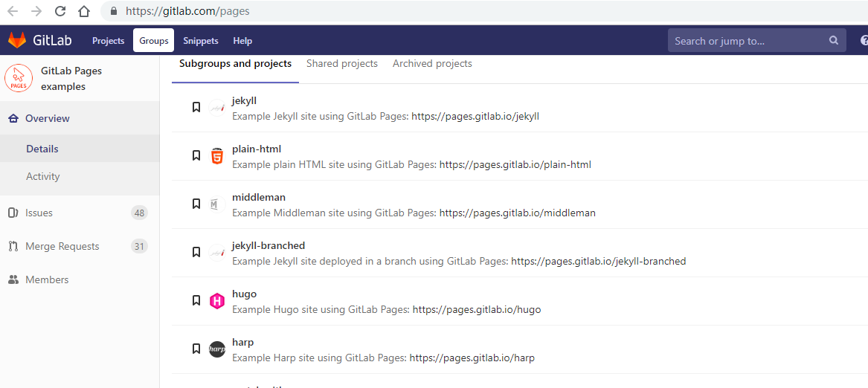Click the jekyll-branched project avatar
Viewport: 868px width, 388px height.
coord(217,253)
